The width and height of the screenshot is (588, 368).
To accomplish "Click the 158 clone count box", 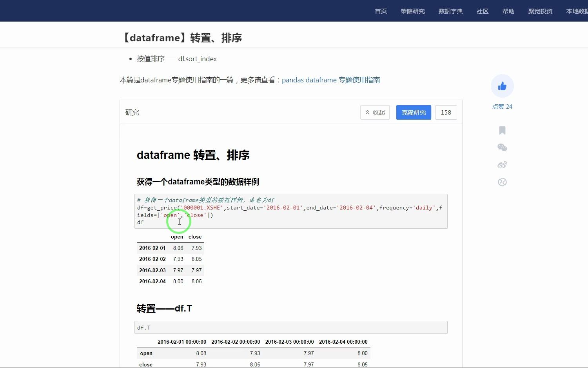I will 446,112.
